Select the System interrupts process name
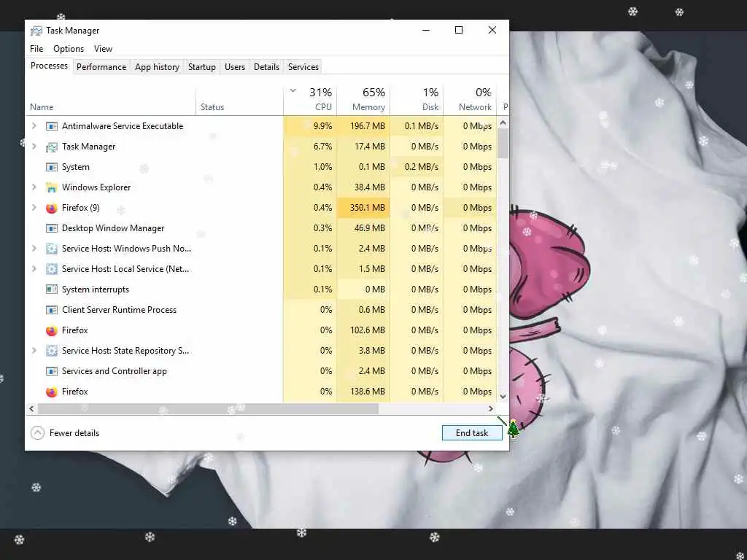Screen dimensions: 747x560 [x=96, y=289]
